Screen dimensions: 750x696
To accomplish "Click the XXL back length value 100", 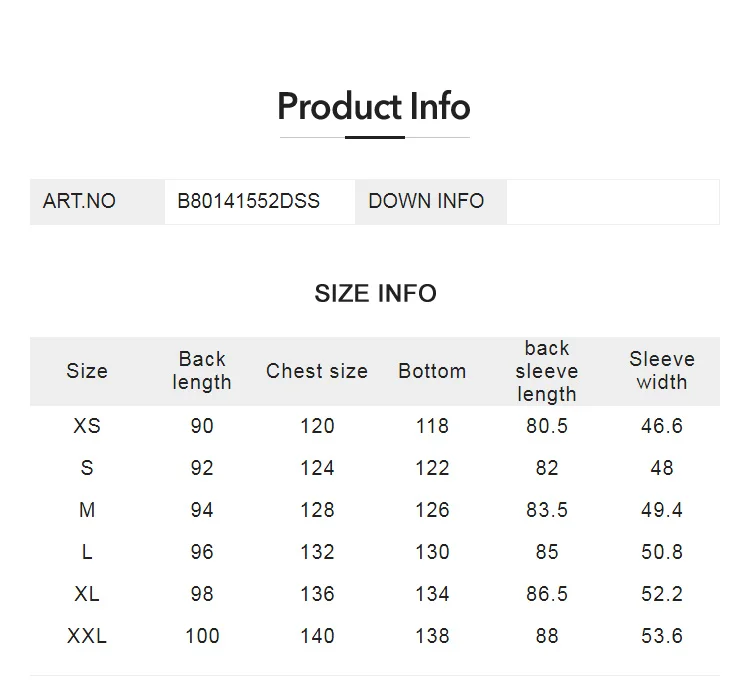I will pos(202,636).
